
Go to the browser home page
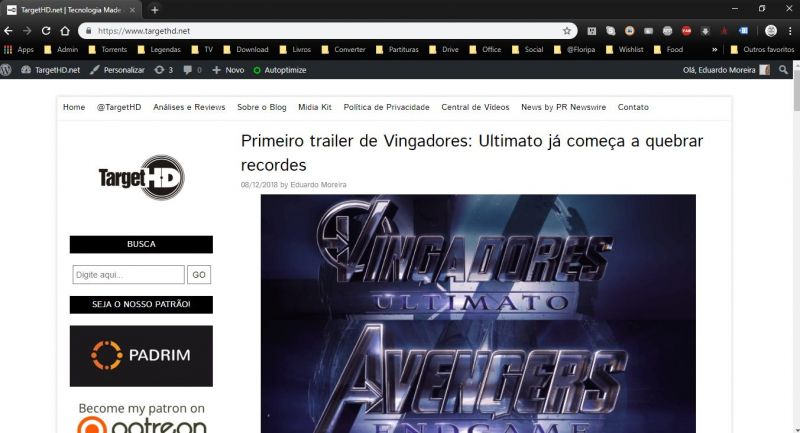[65, 31]
